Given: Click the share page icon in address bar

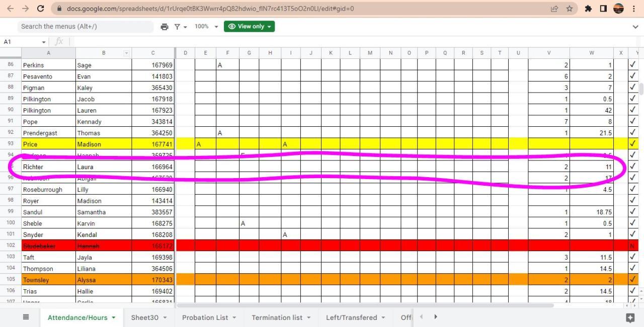Looking at the screenshot, I should (554, 9).
